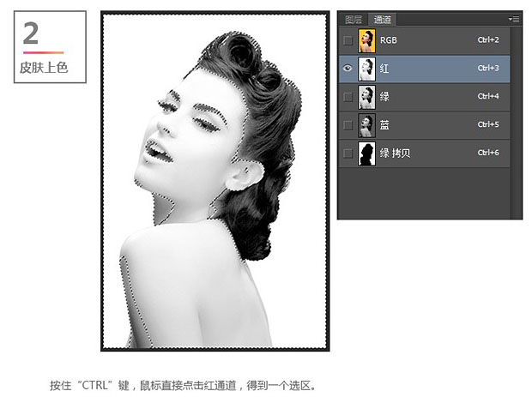532x397 pixels.
Task: Toggle visibility of the 蓝 channel
Action: click(x=348, y=125)
